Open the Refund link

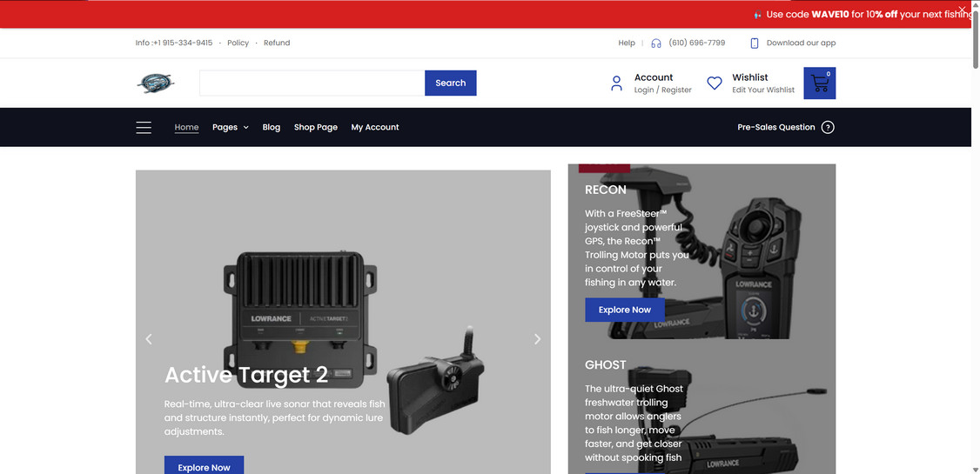point(277,43)
